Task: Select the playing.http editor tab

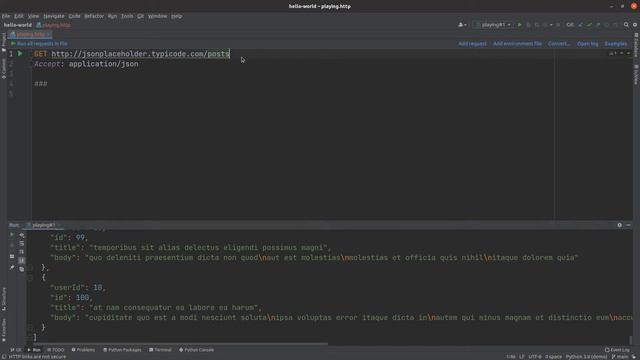Action: pyautogui.click(x=30, y=34)
